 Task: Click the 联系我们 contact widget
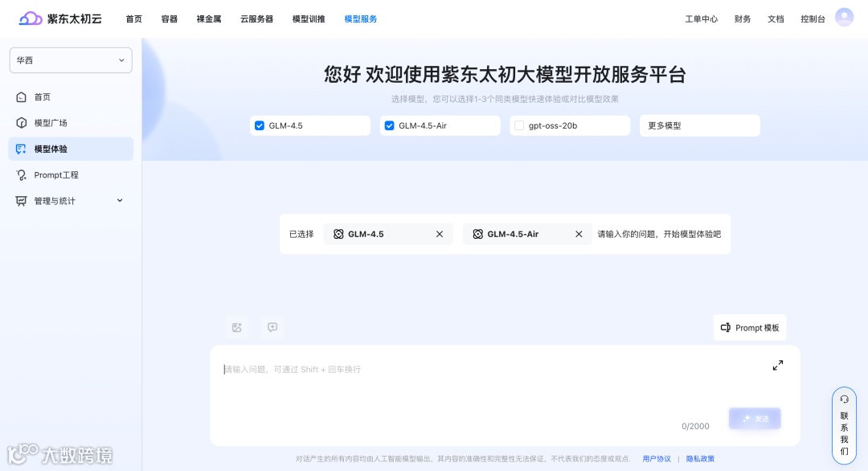point(844,425)
